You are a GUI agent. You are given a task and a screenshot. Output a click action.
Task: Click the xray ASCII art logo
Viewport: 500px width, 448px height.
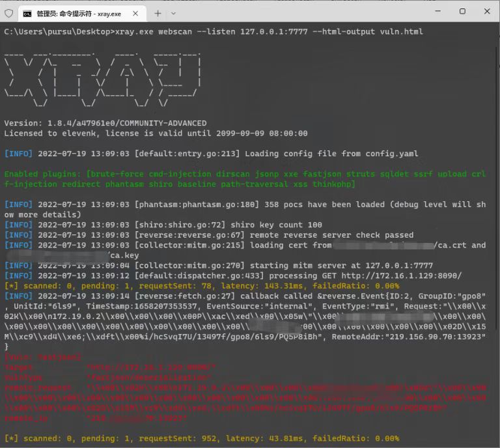pos(103,79)
